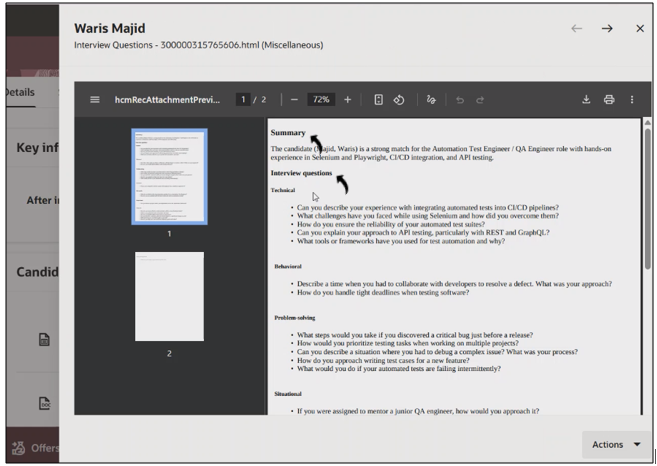Print the interview questions document

tap(609, 100)
